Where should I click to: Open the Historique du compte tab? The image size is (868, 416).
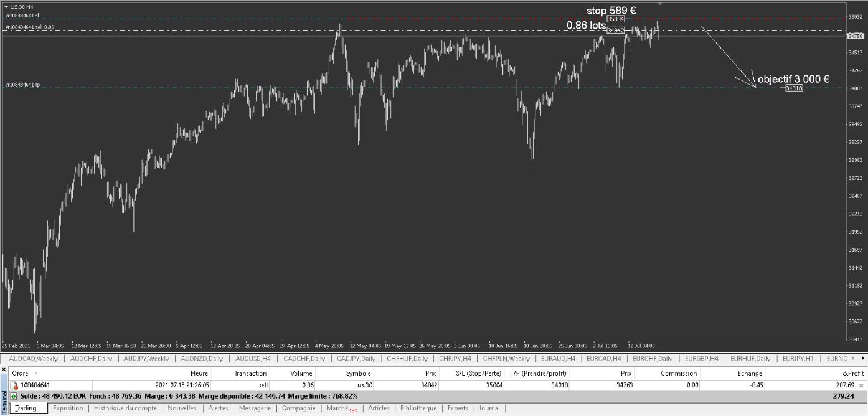125,409
